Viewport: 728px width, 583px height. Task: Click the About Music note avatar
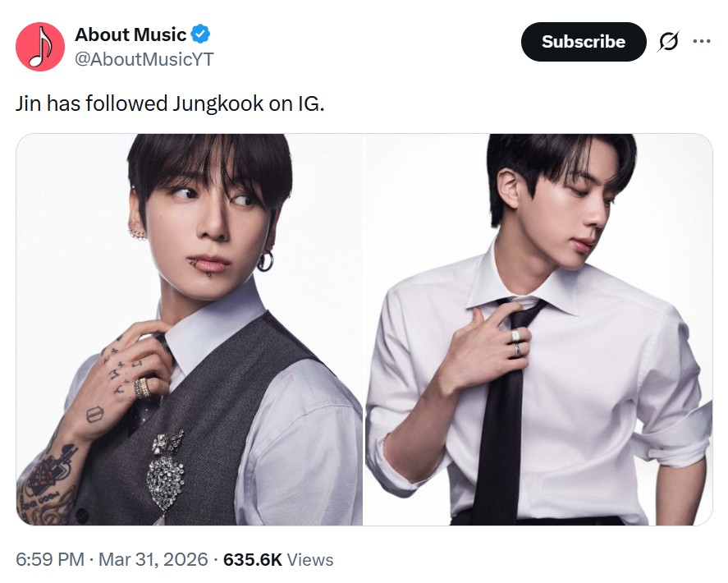[x=40, y=46]
